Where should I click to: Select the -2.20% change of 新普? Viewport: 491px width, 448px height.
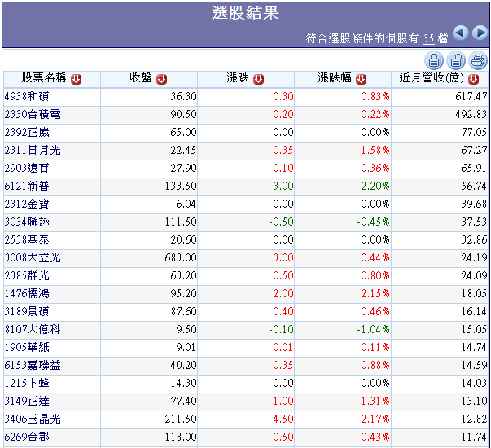point(373,186)
